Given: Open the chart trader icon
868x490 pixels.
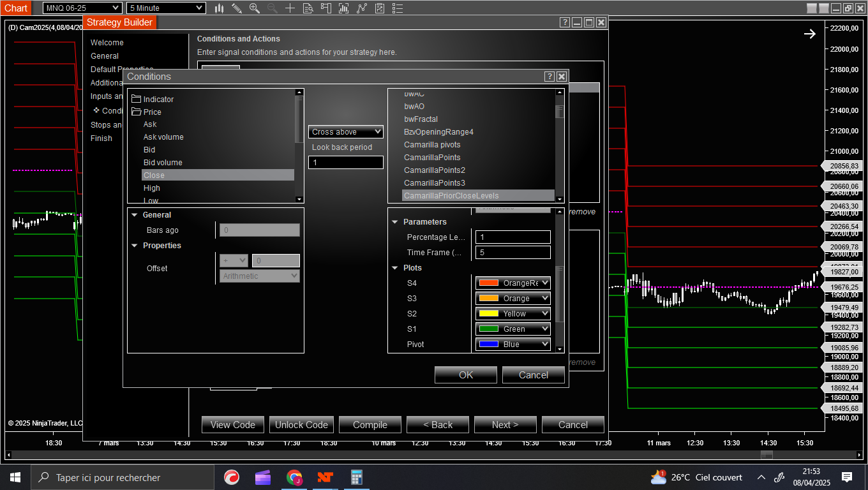Looking at the screenshot, I should coord(326,8).
